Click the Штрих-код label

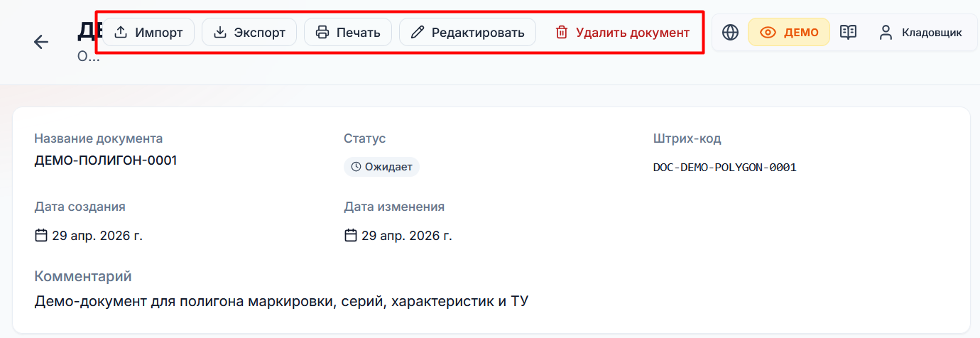click(x=687, y=138)
